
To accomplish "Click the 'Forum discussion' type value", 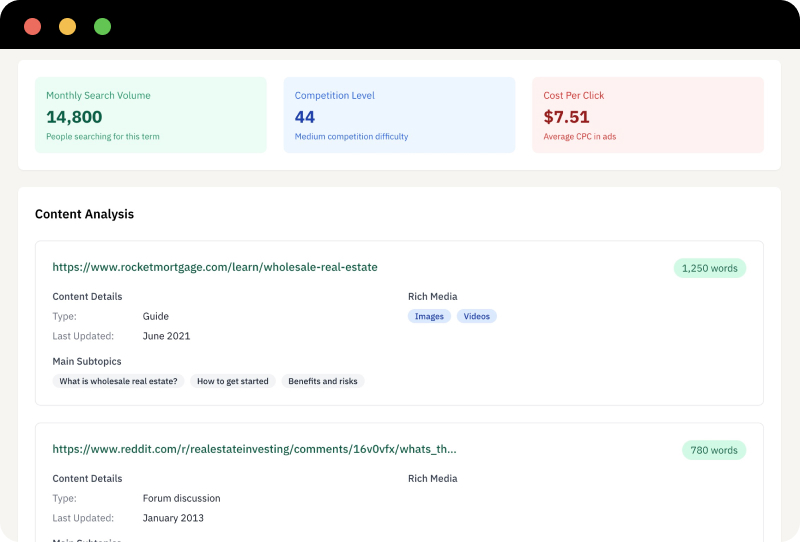I will click(182, 498).
